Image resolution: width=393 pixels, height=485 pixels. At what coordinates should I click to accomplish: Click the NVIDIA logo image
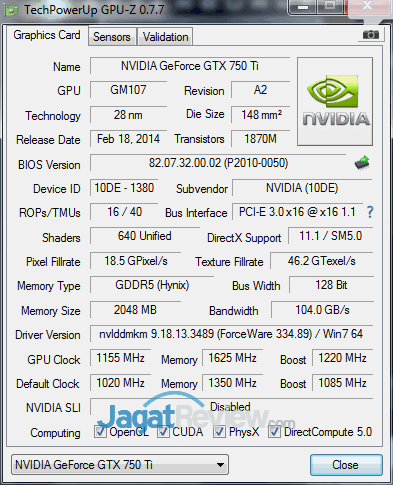[x=335, y=102]
